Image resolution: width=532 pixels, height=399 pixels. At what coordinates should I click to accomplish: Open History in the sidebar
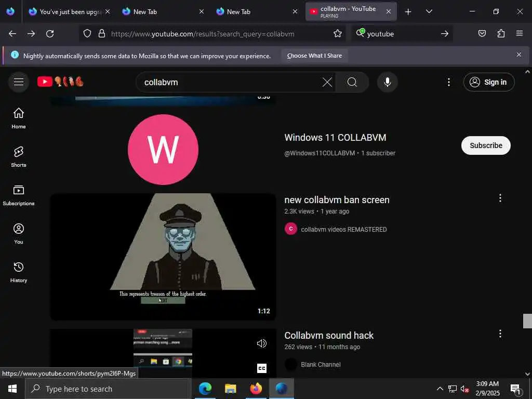tap(19, 272)
